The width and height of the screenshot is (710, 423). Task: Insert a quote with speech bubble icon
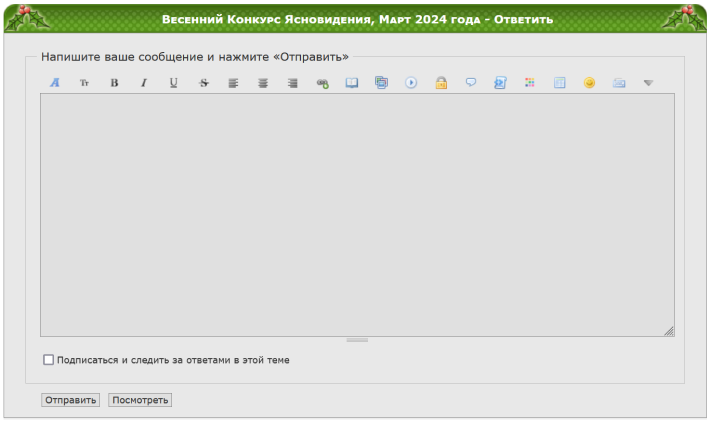tap(471, 83)
